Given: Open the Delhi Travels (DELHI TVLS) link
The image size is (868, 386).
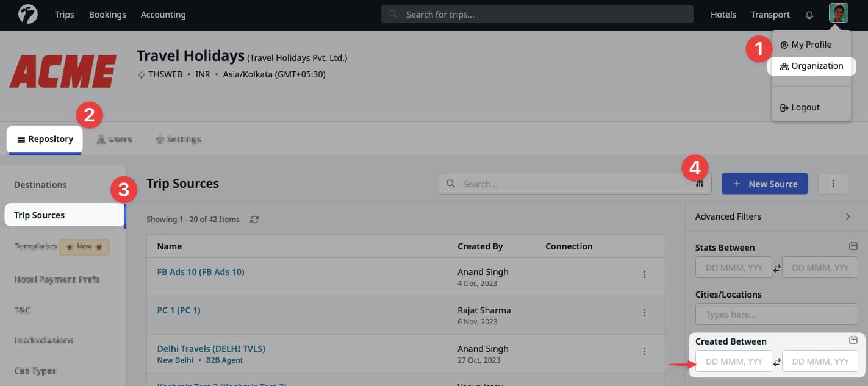Looking at the screenshot, I should [211, 349].
